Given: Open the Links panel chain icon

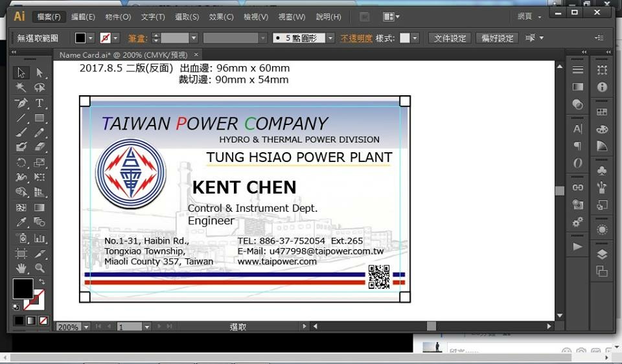Looking at the screenshot, I should click(x=577, y=188).
